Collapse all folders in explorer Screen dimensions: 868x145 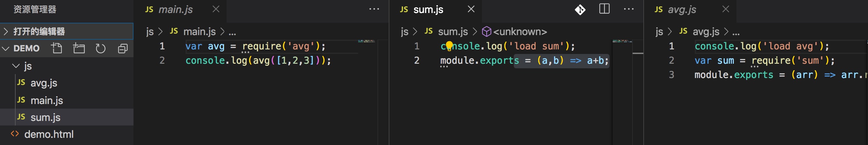pos(123,48)
